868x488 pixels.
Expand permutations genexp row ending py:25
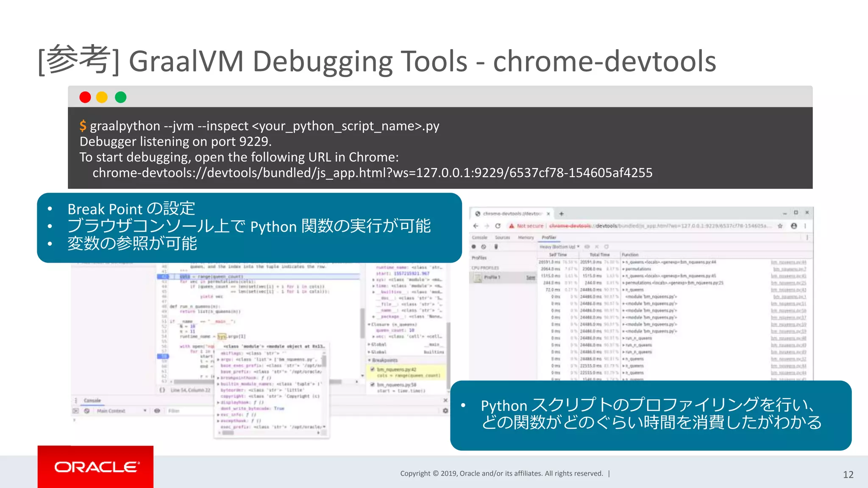(x=623, y=283)
